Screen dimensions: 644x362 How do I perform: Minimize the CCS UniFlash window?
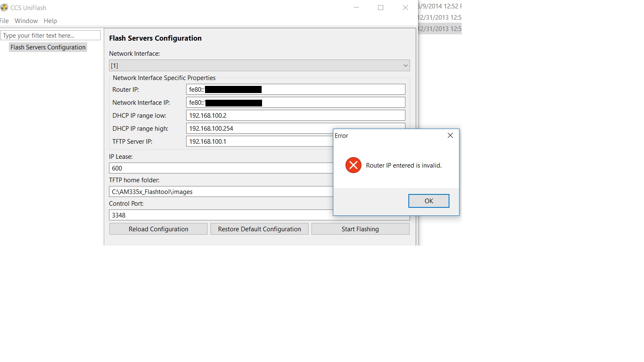(356, 8)
